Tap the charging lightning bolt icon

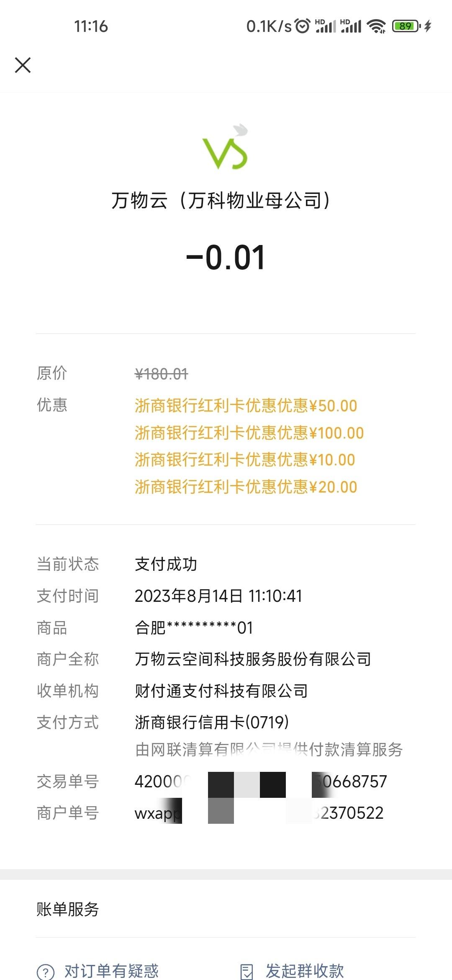pos(428,26)
